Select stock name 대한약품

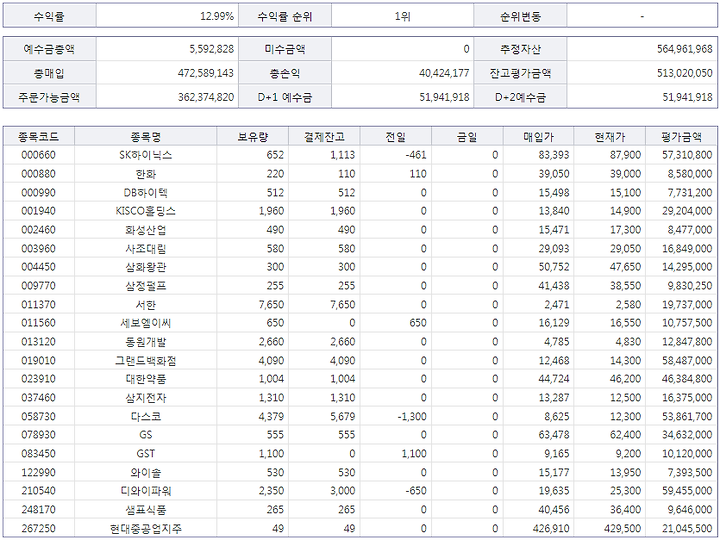pyautogui.click(x=146, y=379)
